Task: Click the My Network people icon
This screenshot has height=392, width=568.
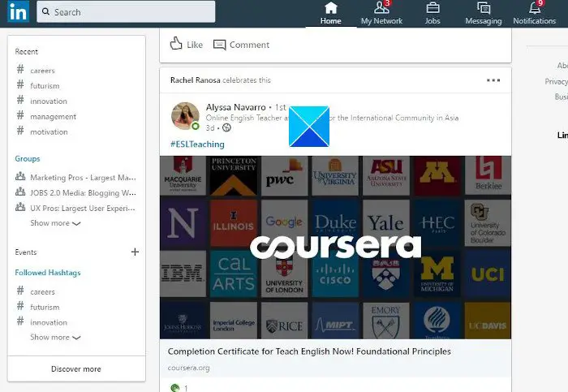Action: [x=381, y=7]
